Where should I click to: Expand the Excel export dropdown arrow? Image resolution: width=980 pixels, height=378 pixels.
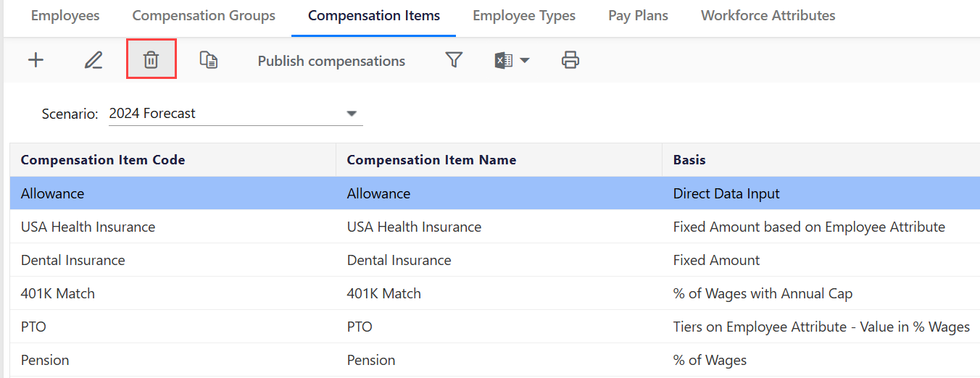click(524, 61)
